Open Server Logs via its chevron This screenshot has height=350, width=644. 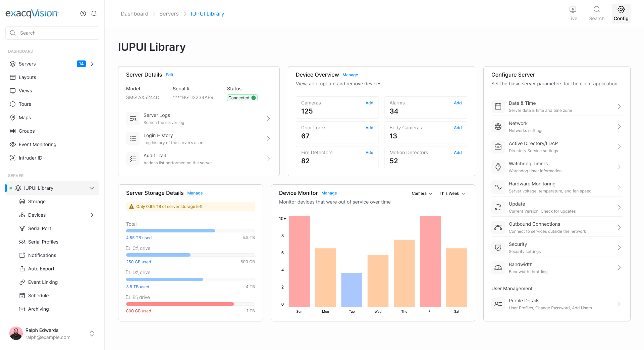pos(268,119)
